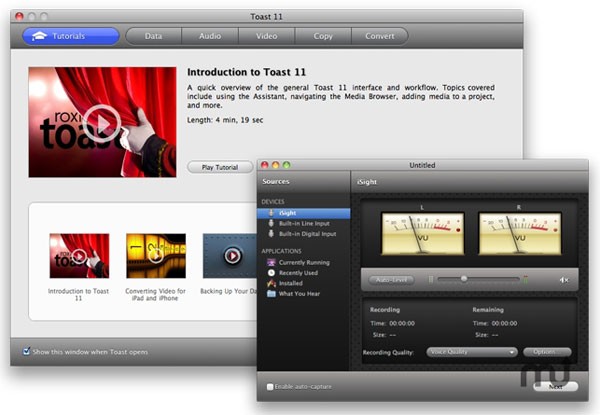The height and width of the screenshot is (415, 600).
Task: Select the Introduction to Toast 11 small thumbnail
Action: [79, 256]
